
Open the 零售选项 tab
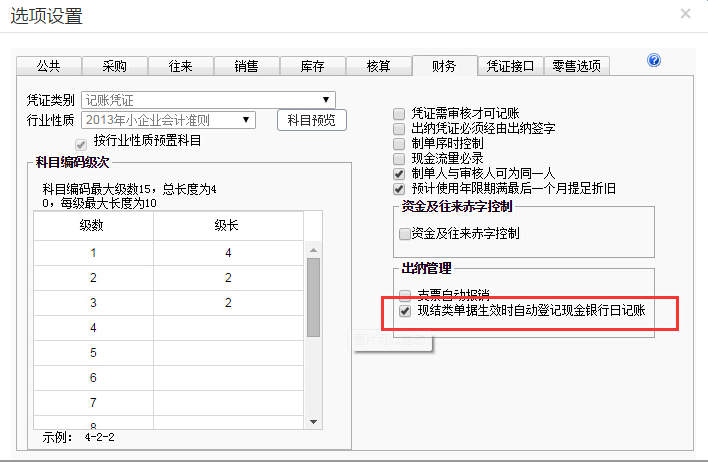[578, 67]
